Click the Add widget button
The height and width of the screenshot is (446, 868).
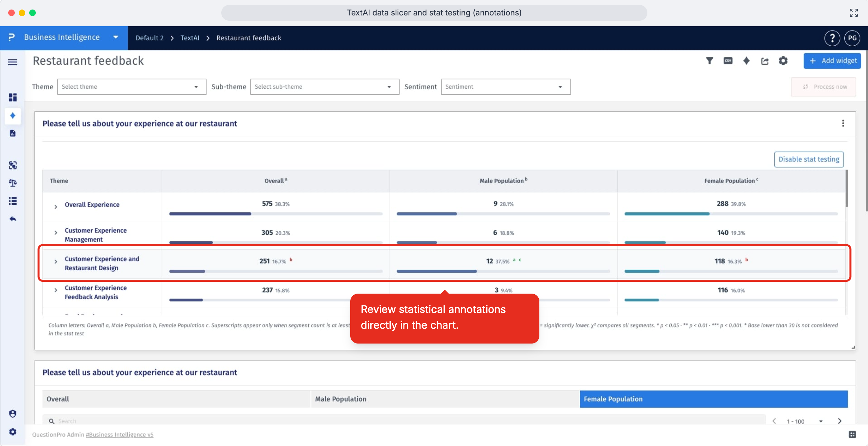[832, 61]
